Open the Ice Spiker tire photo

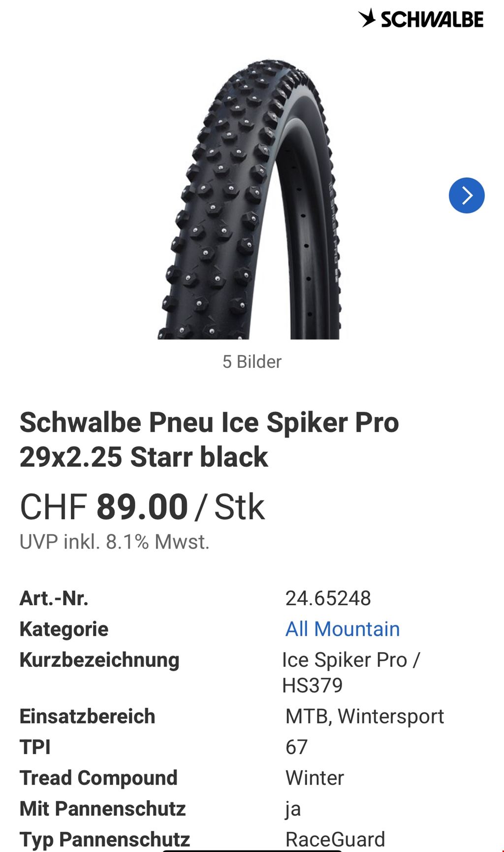pyautogui.click(x=250, y=199)
